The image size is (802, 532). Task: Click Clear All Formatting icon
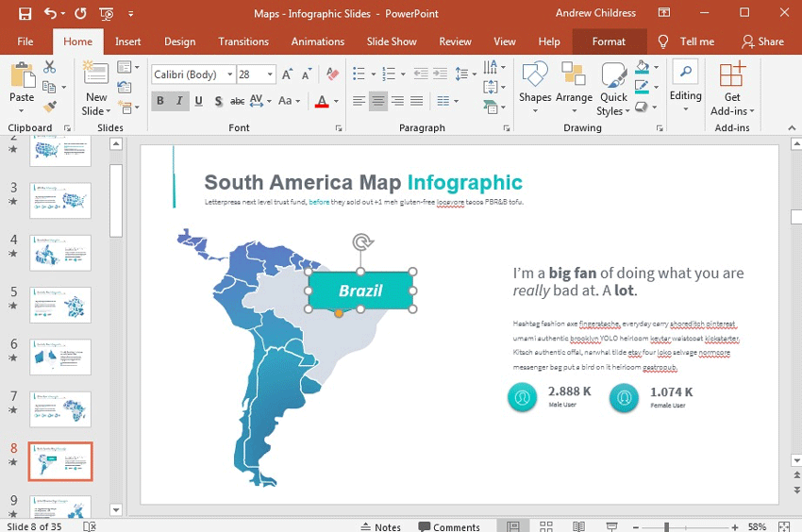332,74
